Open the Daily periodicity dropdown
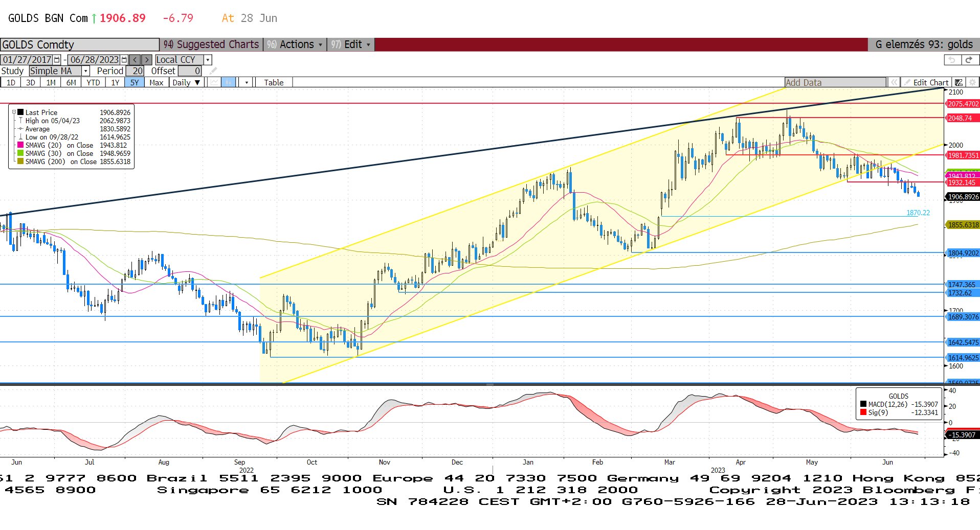The height and width of the screenshot is (530, 980). [186, 82]
